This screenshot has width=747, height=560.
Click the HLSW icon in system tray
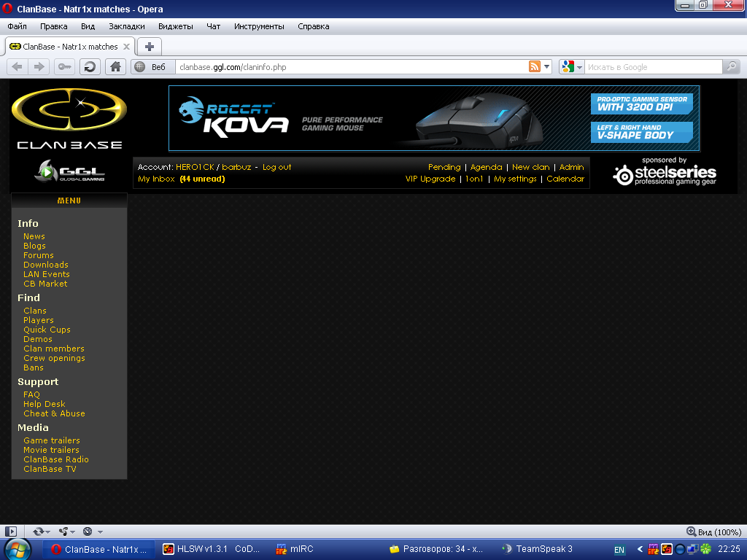667,549
